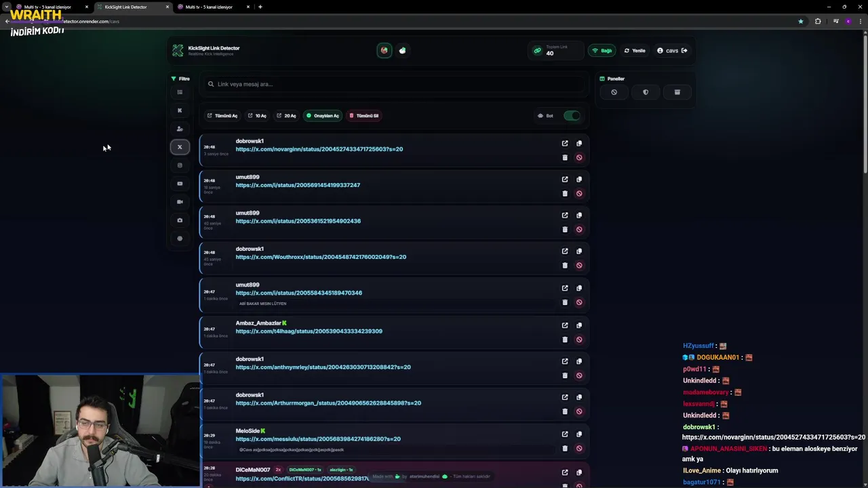This screenshot has height=488, width=868.
Task: Click the Toplam Link 40 counter
Action: point(555,50)
